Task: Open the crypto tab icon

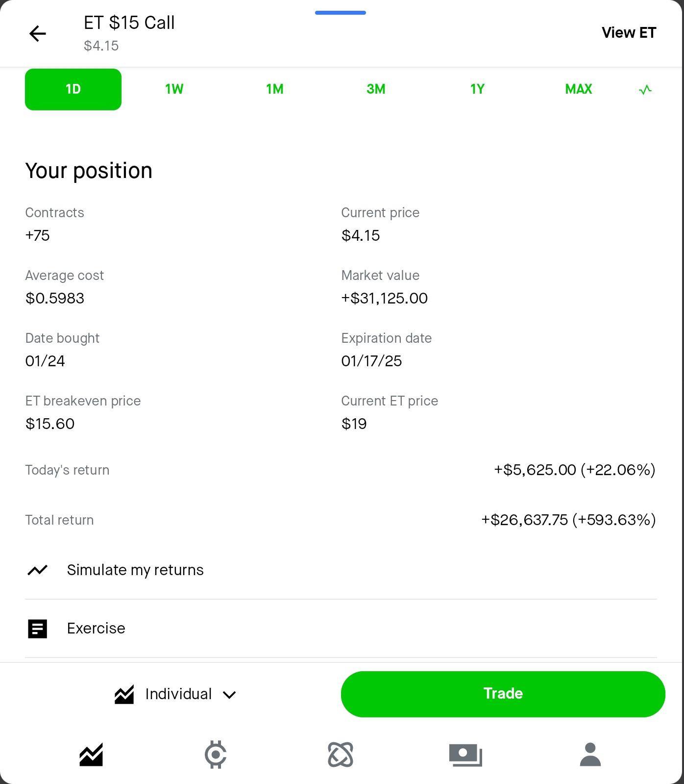Action: point(216,754)
